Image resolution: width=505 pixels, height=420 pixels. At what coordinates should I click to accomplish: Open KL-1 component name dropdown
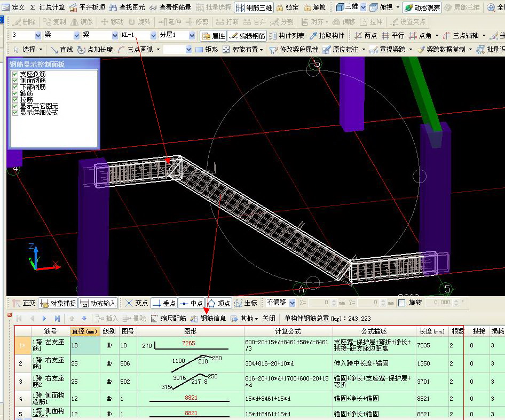click(x=153, y=35)
